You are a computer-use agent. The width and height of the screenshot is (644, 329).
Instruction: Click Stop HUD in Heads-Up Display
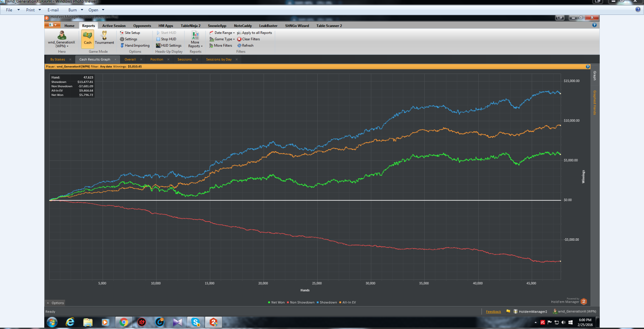click(x=166, y=39)
